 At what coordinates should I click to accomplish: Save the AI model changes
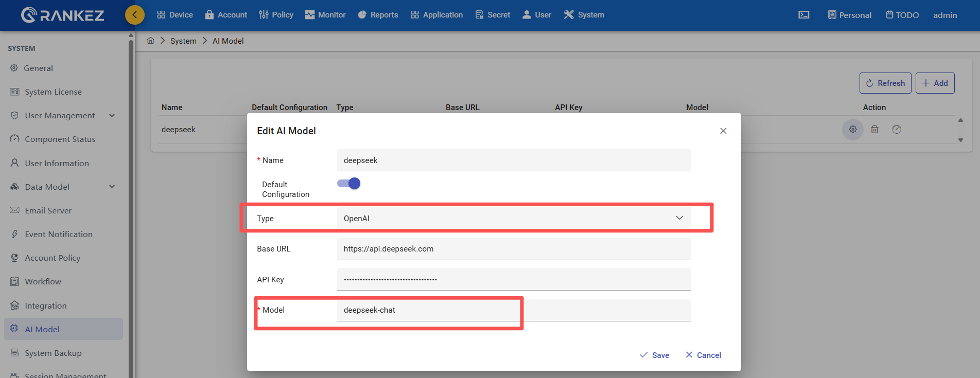click(x=654, y=355)
